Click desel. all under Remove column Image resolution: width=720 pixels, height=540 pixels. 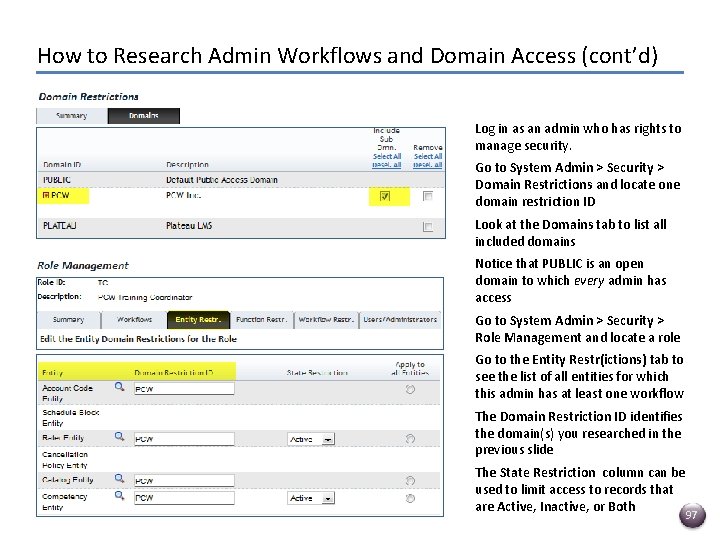point(428,164)
